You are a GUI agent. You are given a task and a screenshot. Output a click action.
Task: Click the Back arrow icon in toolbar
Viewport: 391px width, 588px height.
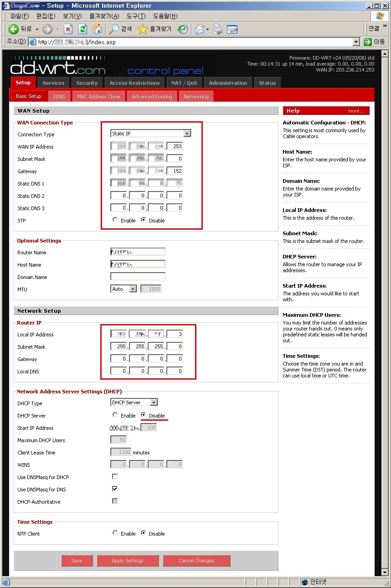coord(13,29)
